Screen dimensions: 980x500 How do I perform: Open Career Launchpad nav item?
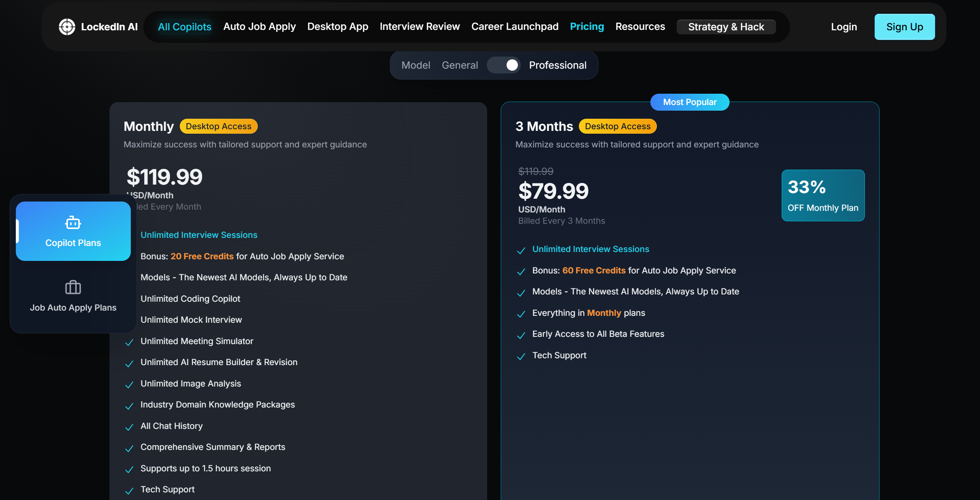tap(515, 27)
